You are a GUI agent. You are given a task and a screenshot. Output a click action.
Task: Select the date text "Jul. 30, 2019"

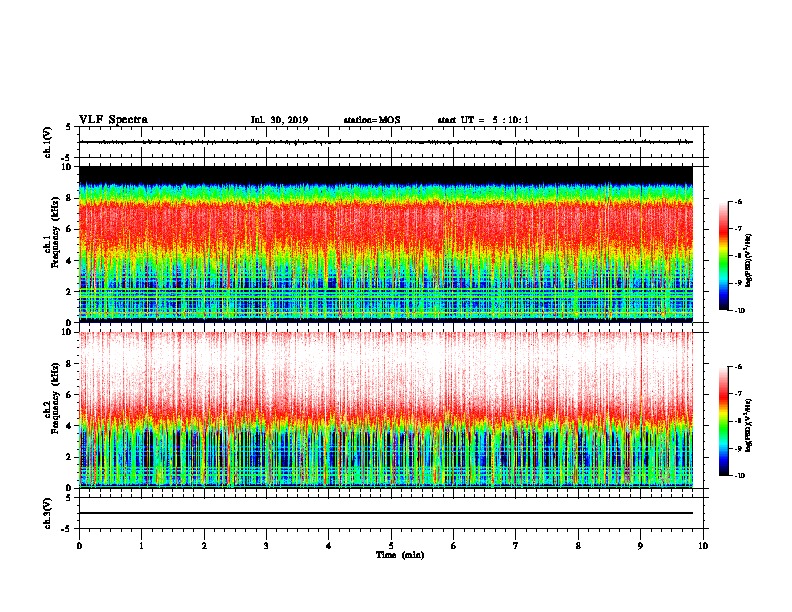(x=279, y=120)
